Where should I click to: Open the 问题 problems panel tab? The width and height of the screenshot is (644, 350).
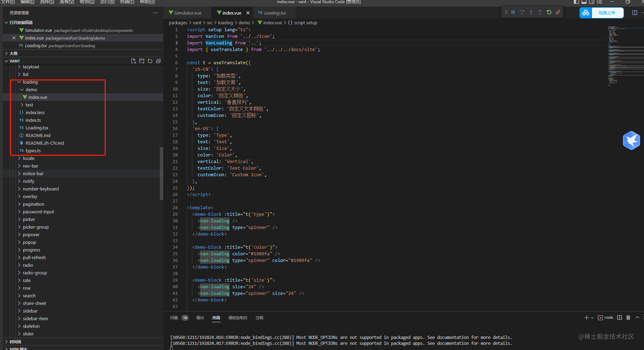[x=174, y=318]
